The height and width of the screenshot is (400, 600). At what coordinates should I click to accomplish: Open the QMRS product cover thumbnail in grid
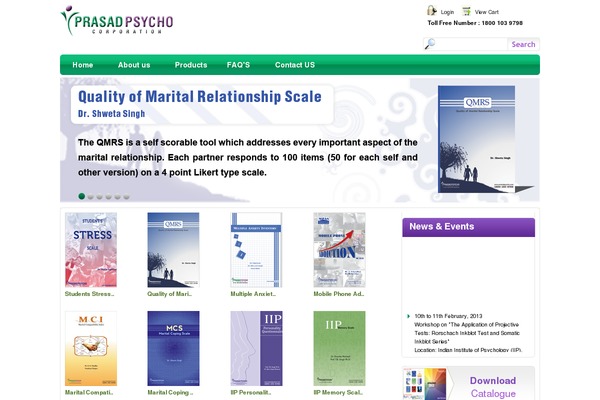point(173,250)
